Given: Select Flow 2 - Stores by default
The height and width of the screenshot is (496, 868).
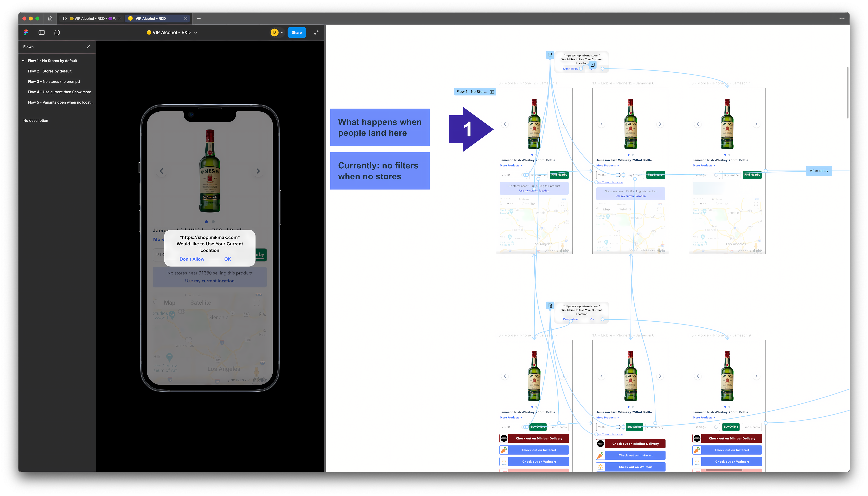Looking at the screenshot, I should 50,71.
